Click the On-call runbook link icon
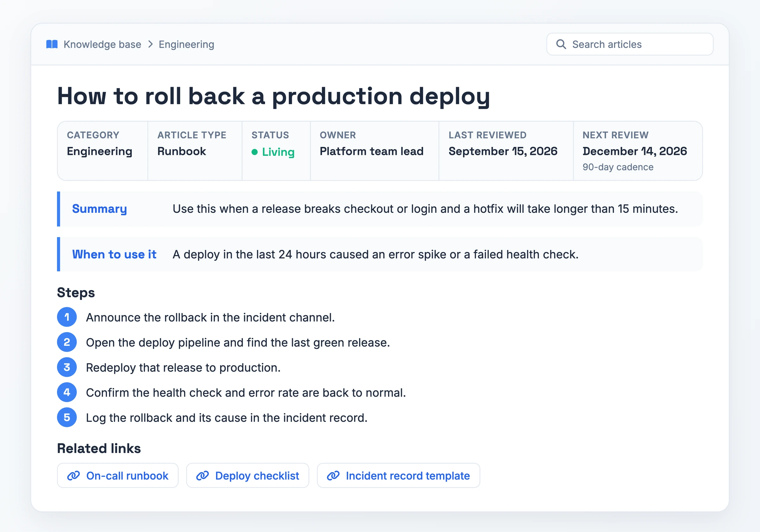The width and height of the screenshot is (760, 532). point(73,476)
